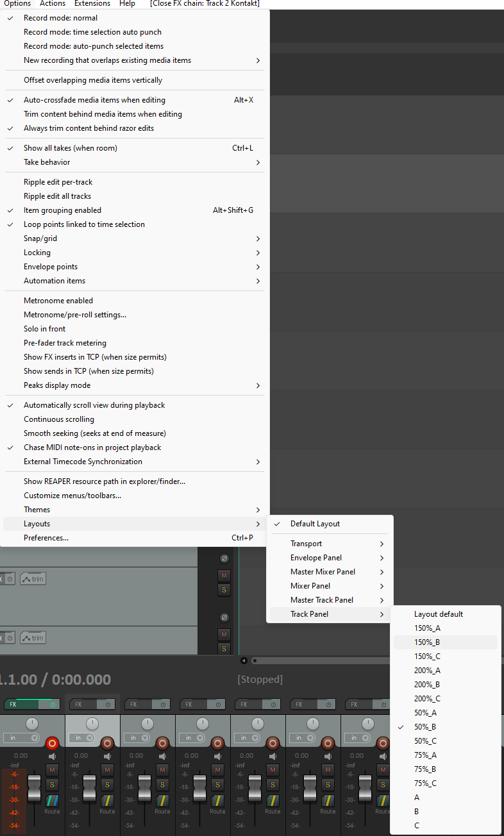504x836 pixels.
Task: Click the pan knob on the first mixer strip
Action: (x=32, y=724)
